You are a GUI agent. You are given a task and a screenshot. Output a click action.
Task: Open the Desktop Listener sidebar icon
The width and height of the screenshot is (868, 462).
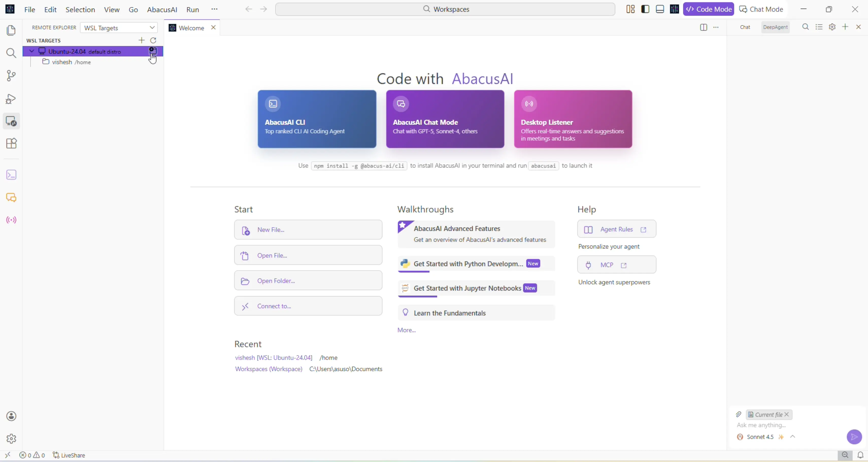[11, 220]
